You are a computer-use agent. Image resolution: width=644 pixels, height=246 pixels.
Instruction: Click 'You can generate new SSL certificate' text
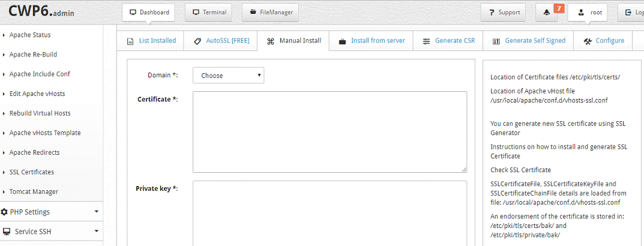click(558, 128)
